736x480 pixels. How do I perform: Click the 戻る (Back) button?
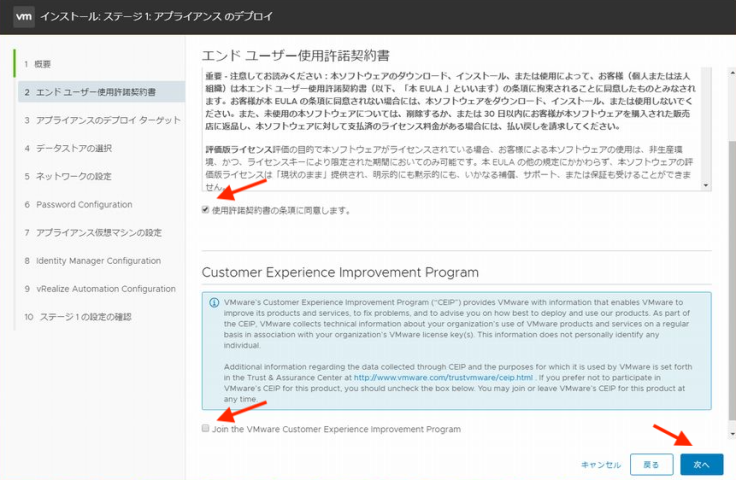click(652, 465)
